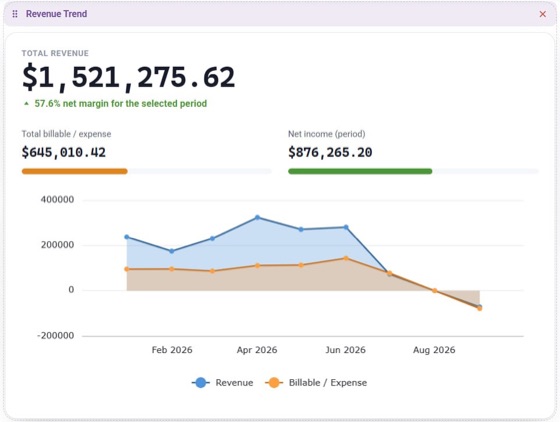This screenshot has height=422, width=560.
Task: Select the April 2026 revenue peak point
Action: (258, 217)
